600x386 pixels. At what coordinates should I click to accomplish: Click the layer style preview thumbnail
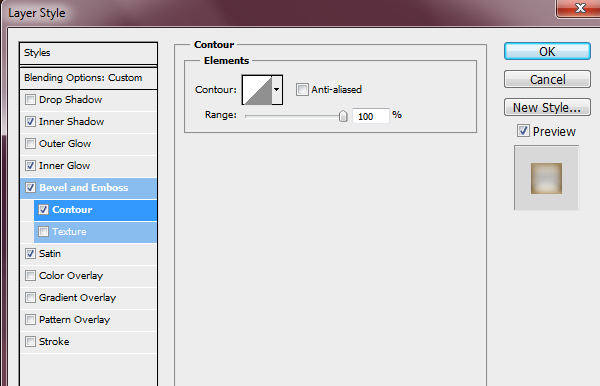click(546, 178)
